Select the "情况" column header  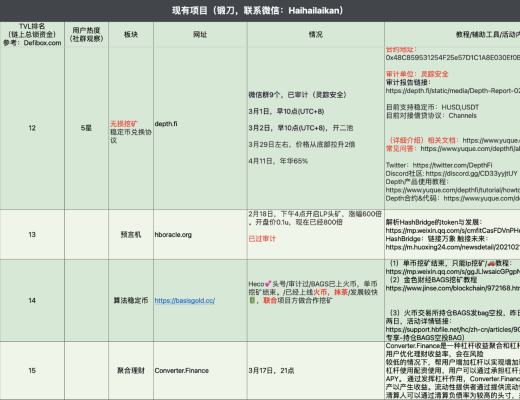pyautogui.click(x=316, y=35)
